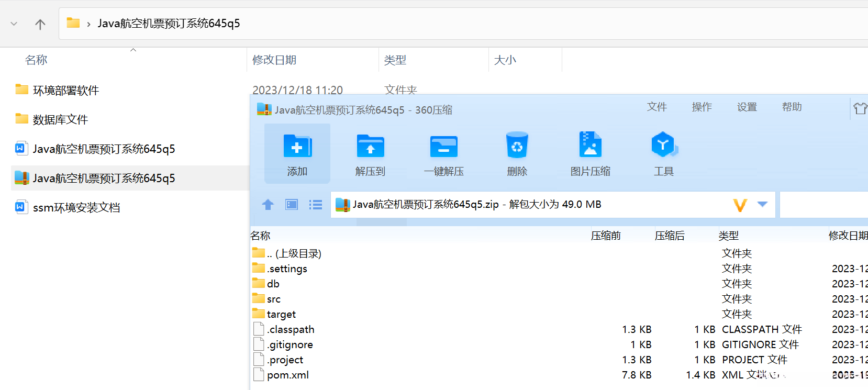Click the 一键解压 (One-click extract) icon
Screen dimensions: 868x390
click(444, 146)
